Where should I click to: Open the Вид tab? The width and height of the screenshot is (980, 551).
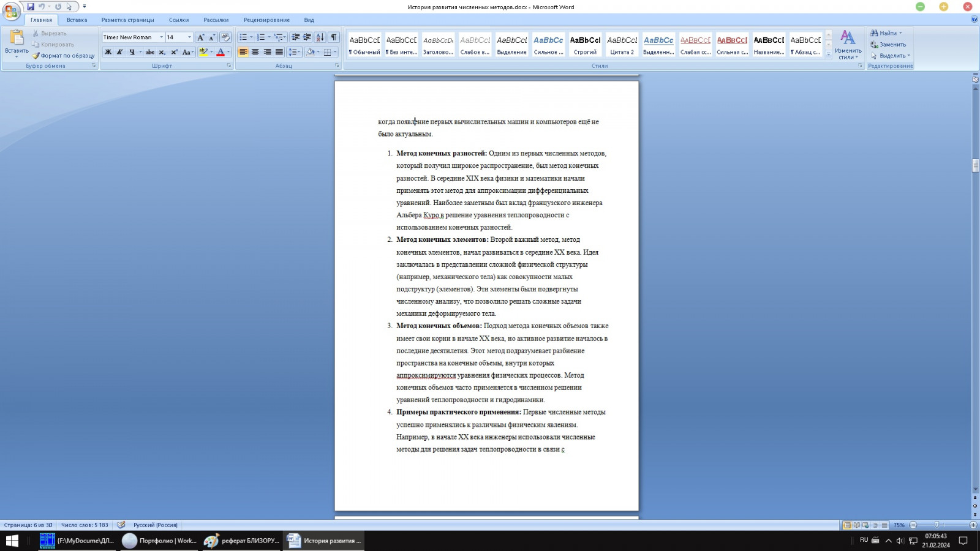coord(309,20)
